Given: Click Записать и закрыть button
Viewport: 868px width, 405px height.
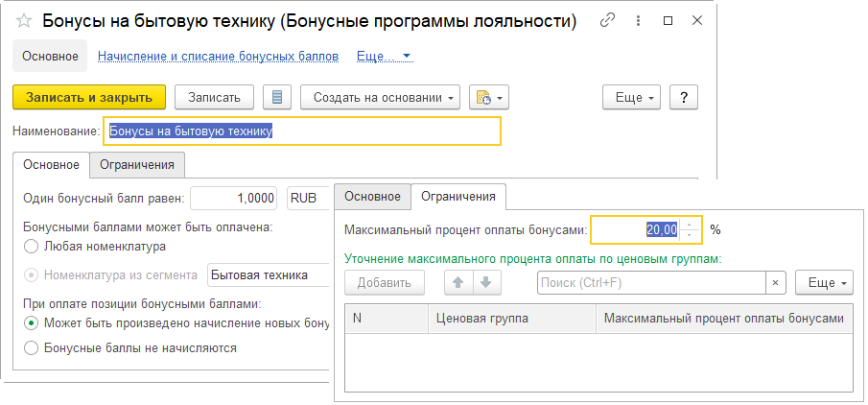Looking at the screenshot, I should tap(89, 98).
